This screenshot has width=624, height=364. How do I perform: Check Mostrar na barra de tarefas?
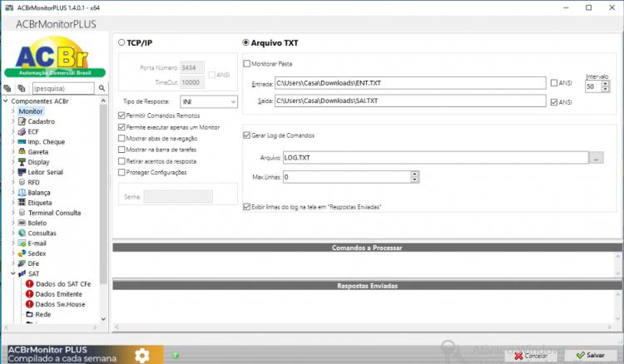point(121,150)
